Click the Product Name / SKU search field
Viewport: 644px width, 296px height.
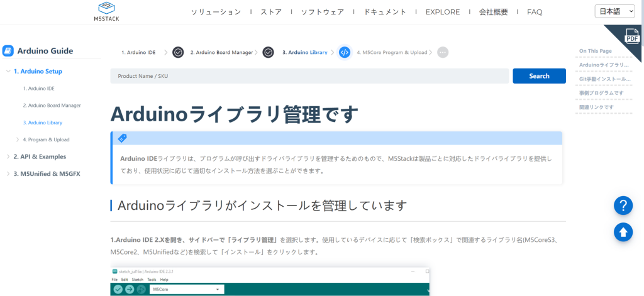pos(309,76)
